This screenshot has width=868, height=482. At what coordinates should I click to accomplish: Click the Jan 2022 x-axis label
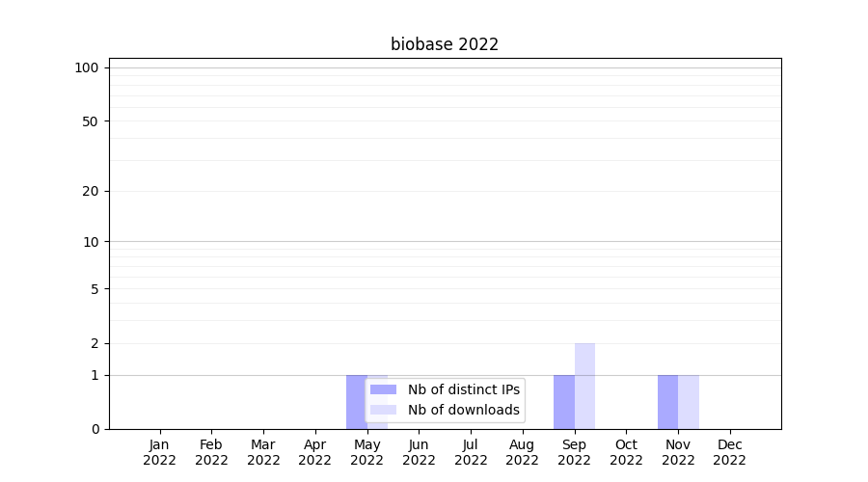coord(159,452)
